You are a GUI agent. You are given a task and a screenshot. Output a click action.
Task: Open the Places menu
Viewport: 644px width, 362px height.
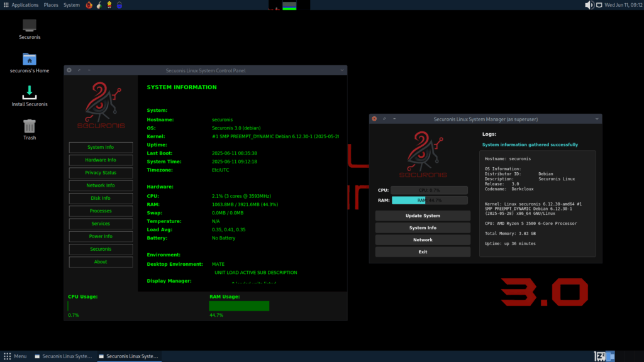51,5
